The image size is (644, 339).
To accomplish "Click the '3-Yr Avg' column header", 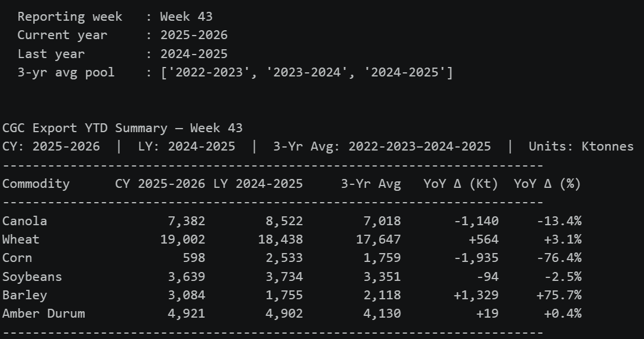I will (371, 184).
